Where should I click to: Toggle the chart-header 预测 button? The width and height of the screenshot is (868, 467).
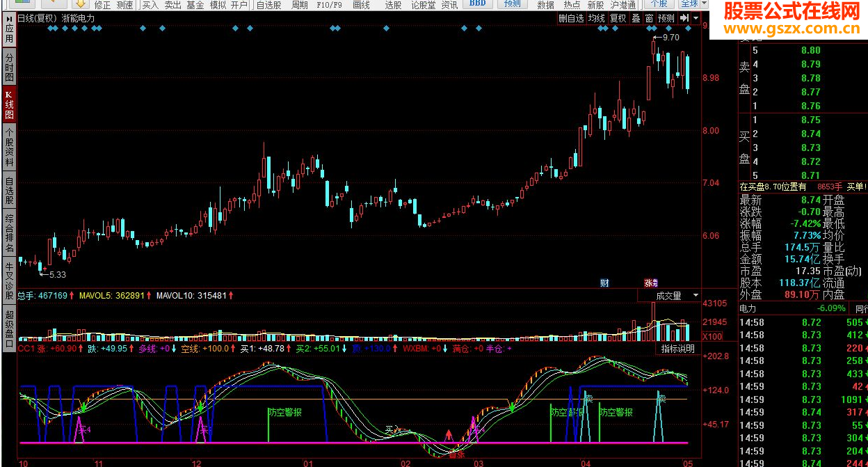(x=666, y=19)
